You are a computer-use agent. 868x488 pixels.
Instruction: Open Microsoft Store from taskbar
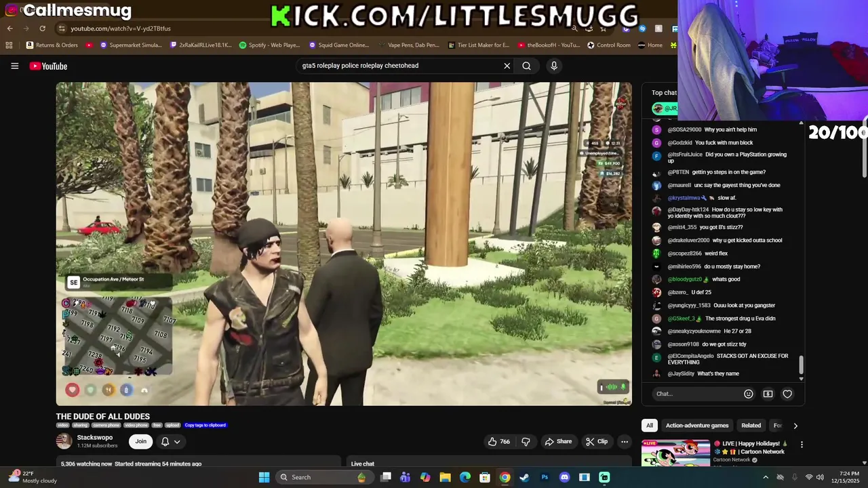point(485,477)
